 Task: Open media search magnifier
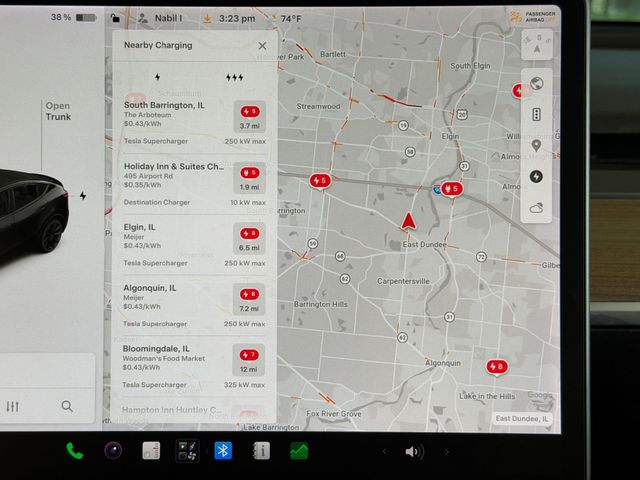click(67, 406)
